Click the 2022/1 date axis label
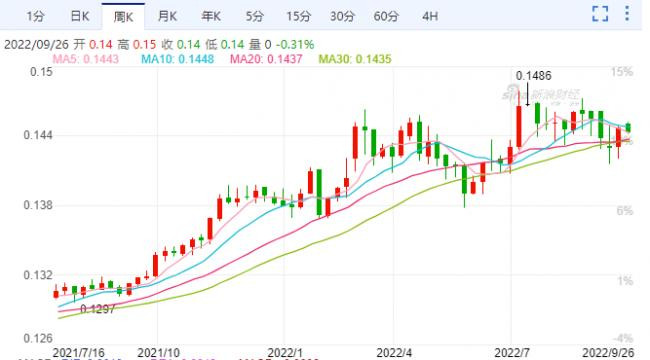650x360 pixels. (284, 353)
